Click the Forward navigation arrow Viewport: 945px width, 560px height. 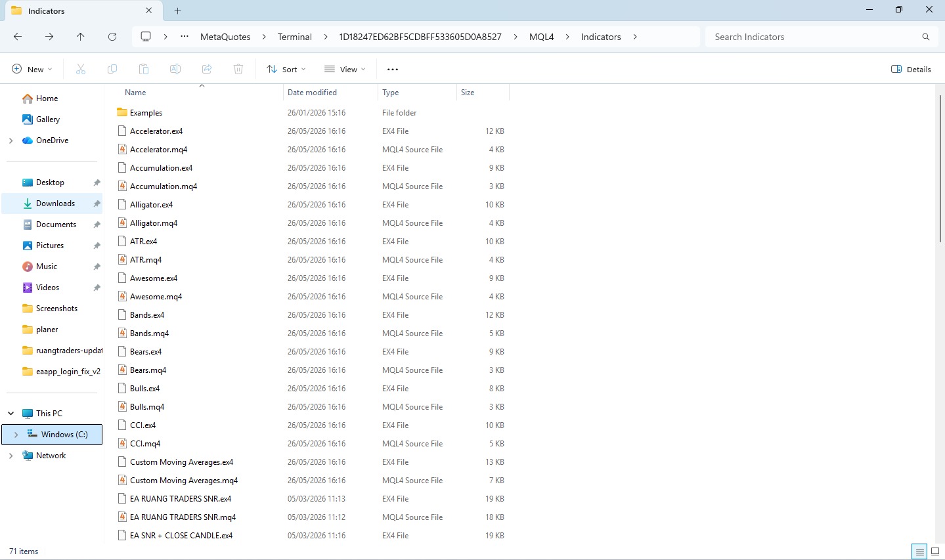coord(49,37)
